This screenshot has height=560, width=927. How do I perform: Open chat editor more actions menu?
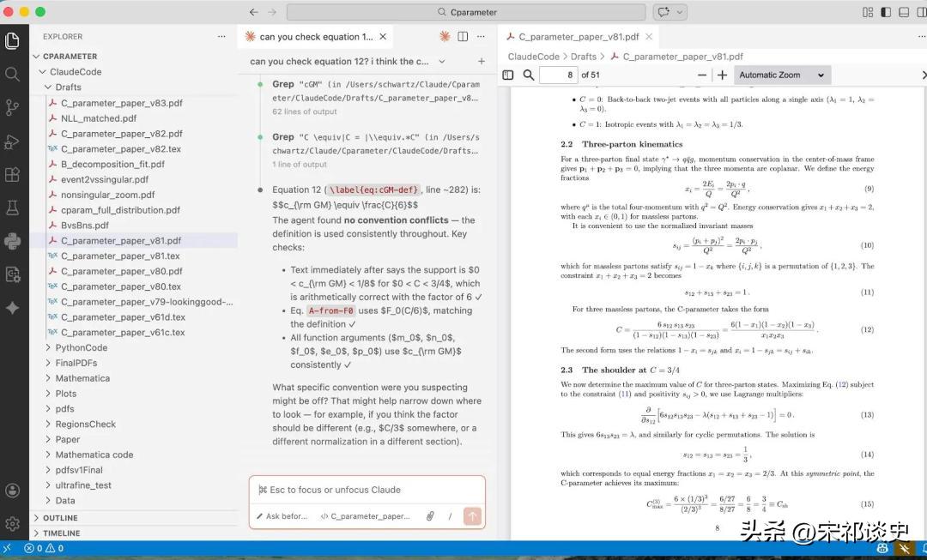[x=482, y=37]
